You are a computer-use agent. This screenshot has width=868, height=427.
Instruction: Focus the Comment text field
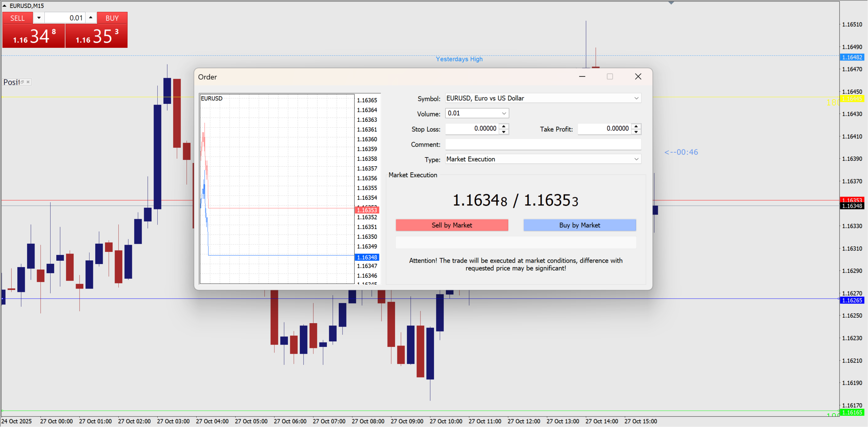[543, 145]
